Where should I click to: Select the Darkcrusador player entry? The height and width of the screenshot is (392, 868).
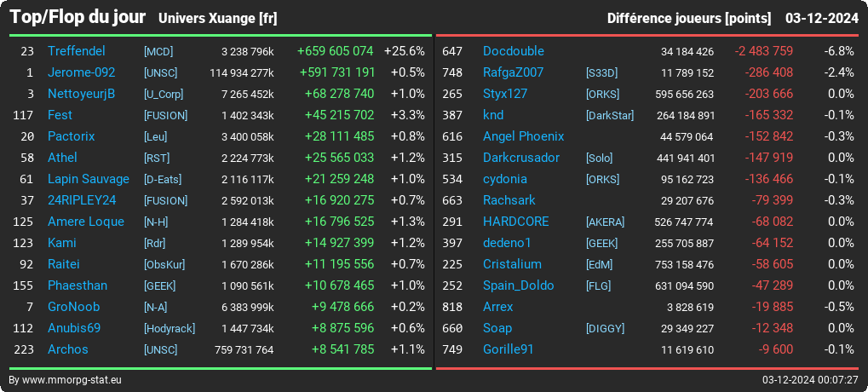coord(521,158)
